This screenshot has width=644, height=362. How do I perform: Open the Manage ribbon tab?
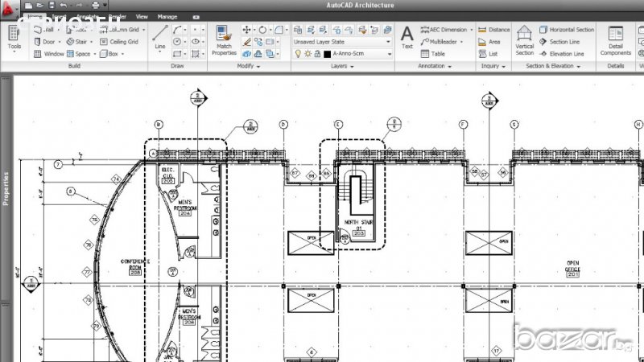point(167,16)
